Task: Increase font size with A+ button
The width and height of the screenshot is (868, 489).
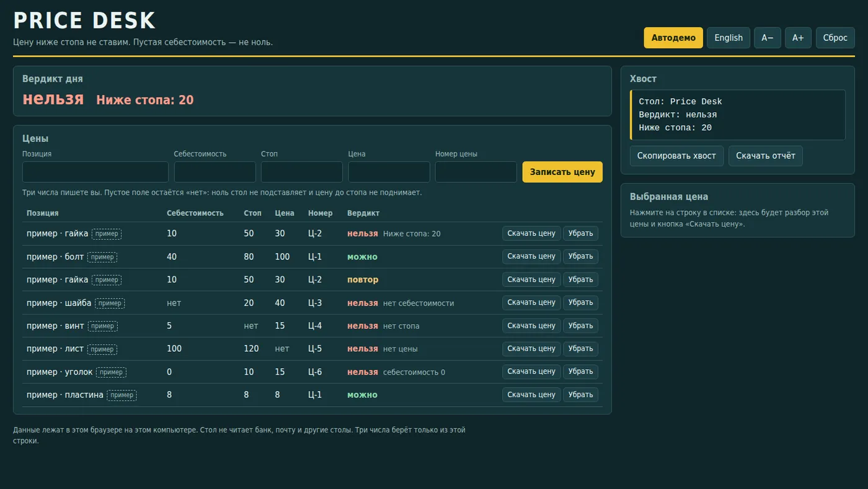Action: (798, 38)
